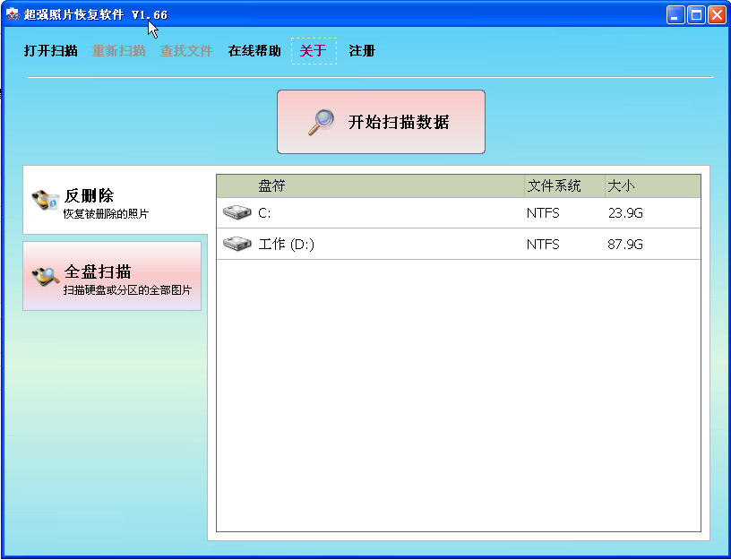Open the 关于 about item
731x560 pixels.
coord(314,50)
